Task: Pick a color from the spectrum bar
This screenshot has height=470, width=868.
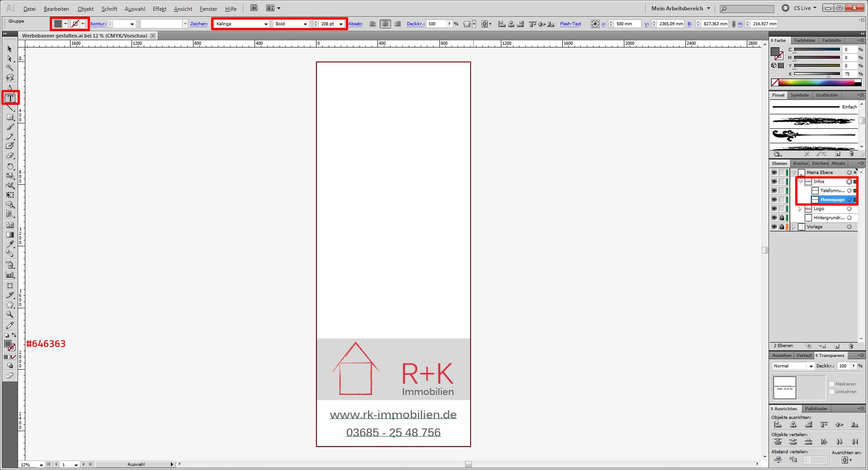Action: coord(814,83)
